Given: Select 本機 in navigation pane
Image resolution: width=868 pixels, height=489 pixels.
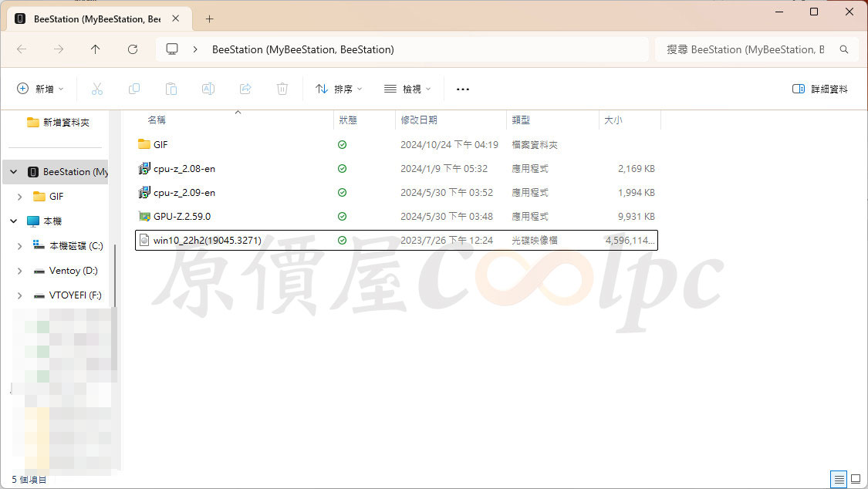Looking at the screenshot, I should pyautogui.click(x=44, y=221).
